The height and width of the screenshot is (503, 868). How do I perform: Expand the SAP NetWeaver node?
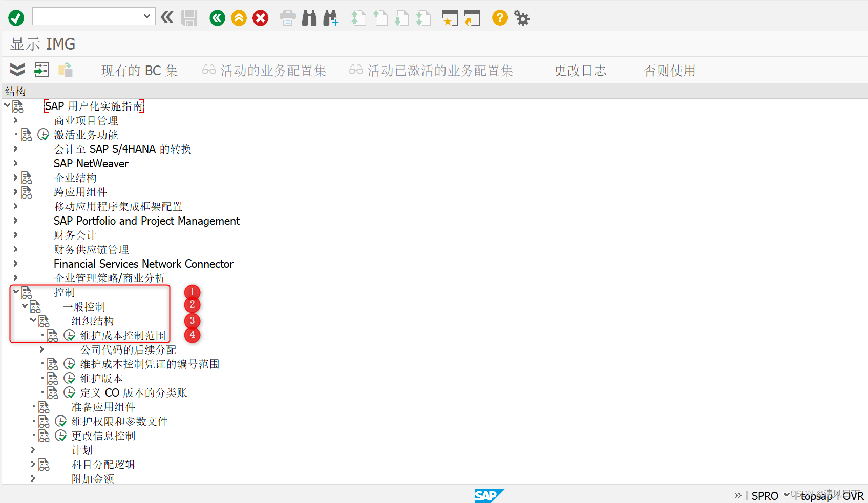point(15,163)
